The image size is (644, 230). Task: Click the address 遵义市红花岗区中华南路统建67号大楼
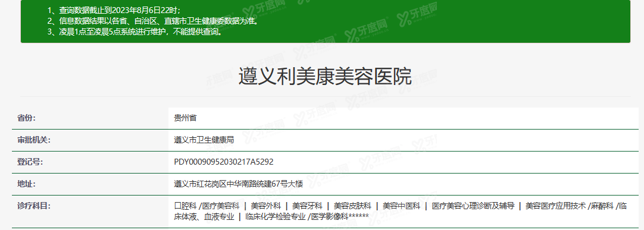point(239,184)
